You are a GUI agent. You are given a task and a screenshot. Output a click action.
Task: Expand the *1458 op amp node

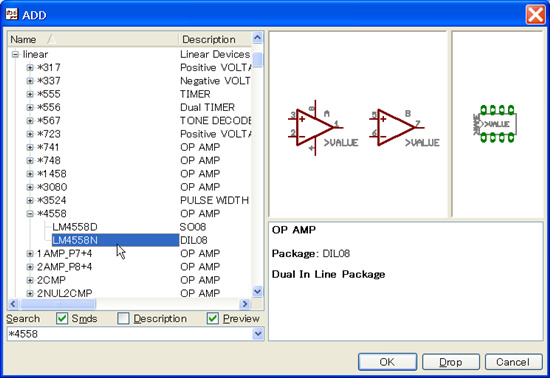[30, 174]
